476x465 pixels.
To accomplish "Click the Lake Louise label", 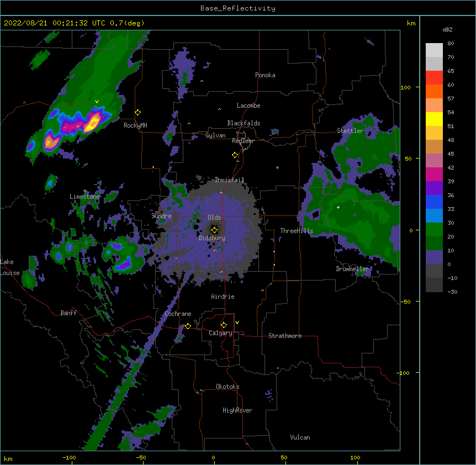I will pyautogui.click(x=10, y=267).
